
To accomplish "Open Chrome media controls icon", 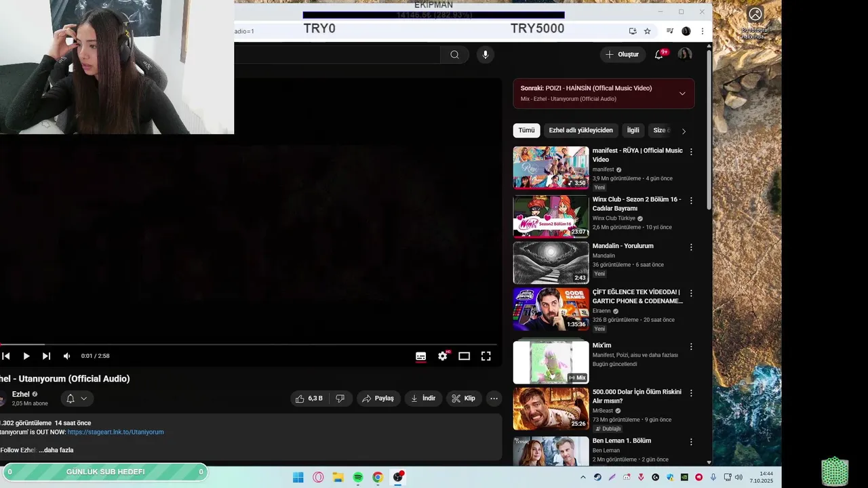I will pyautogui.click(x=670, y=31).
